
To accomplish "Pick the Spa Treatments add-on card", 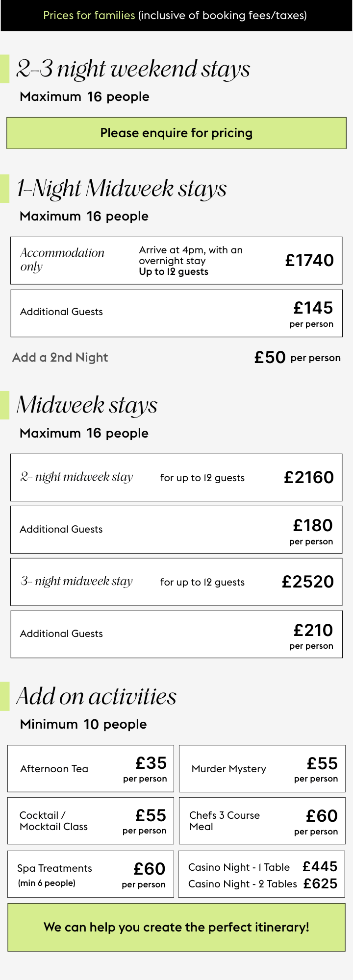I will point(91,874).
